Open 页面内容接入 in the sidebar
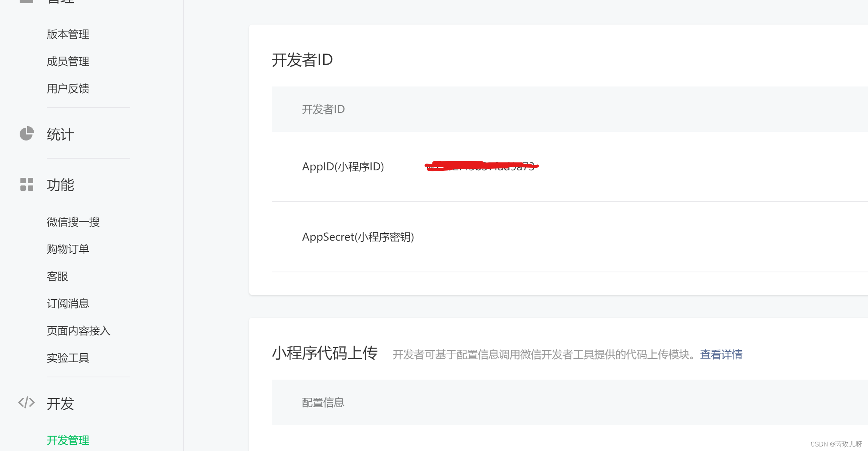Screen dimensions: 868x451 pyautogui.click(x=79, y=331)
